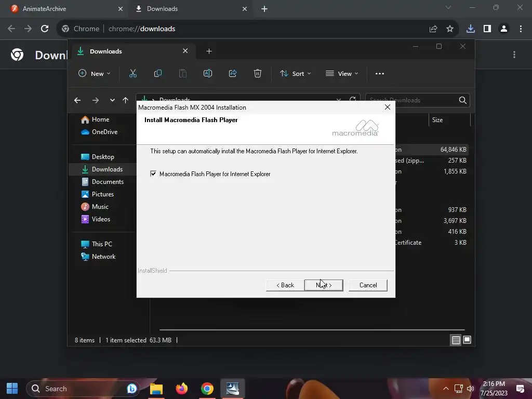Select the 3 KB Certificate file row
The height and width of the screenshot is (399, 532).
[432, 242]
